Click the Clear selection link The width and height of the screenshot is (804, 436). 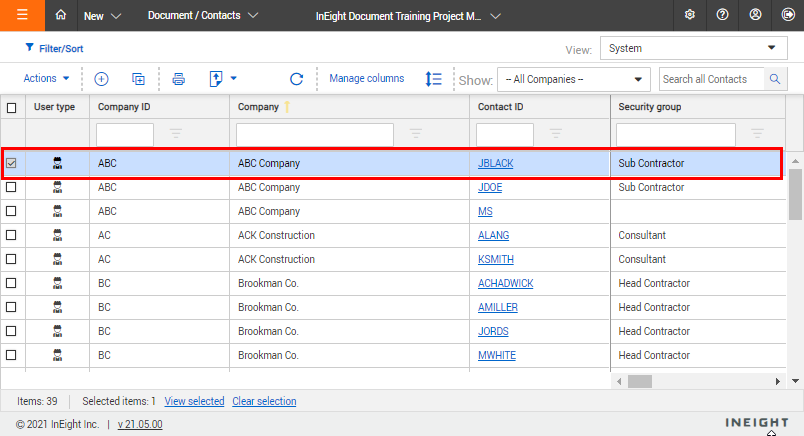click(x=264, y=401)
